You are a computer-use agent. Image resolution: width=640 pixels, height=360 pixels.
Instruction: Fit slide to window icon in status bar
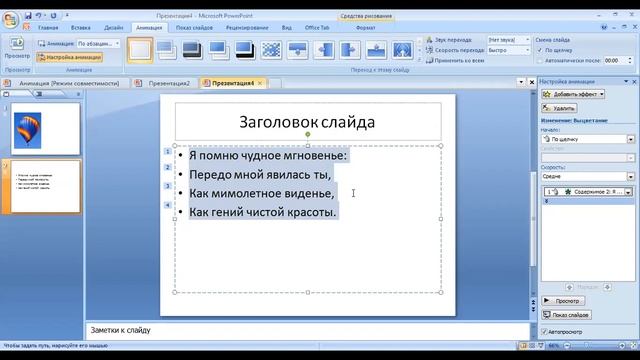coord(634,346)
